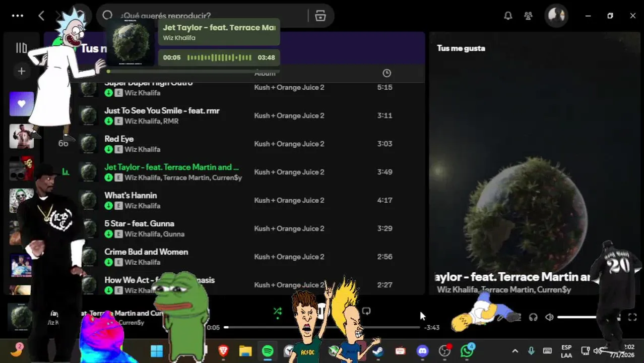Enter full screen mode
644x363 pixels.
632,317
